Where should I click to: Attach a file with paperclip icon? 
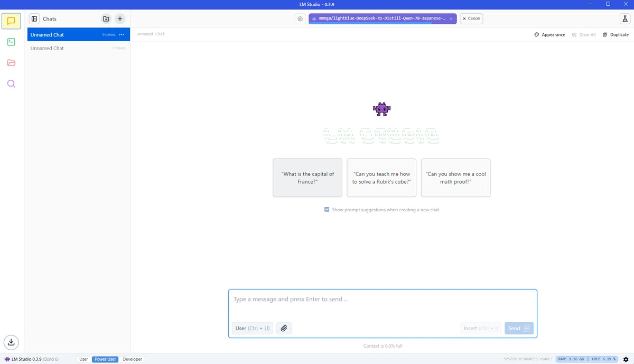pyautogui.click(x=284, y=328)
